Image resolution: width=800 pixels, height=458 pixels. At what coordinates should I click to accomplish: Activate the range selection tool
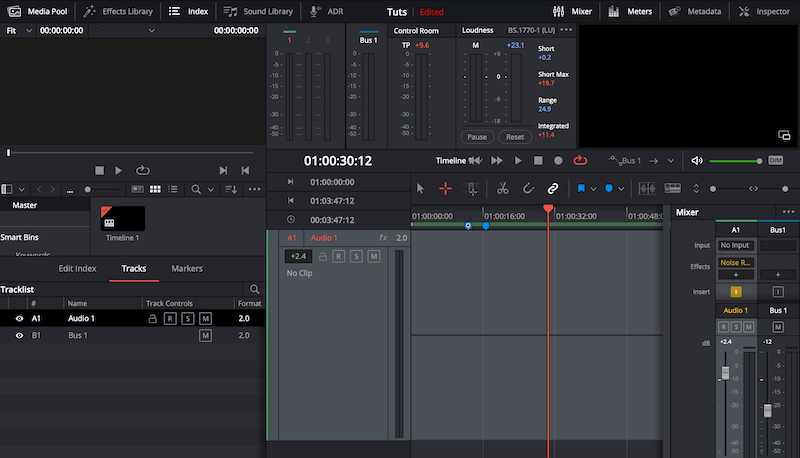pos(446,188)
